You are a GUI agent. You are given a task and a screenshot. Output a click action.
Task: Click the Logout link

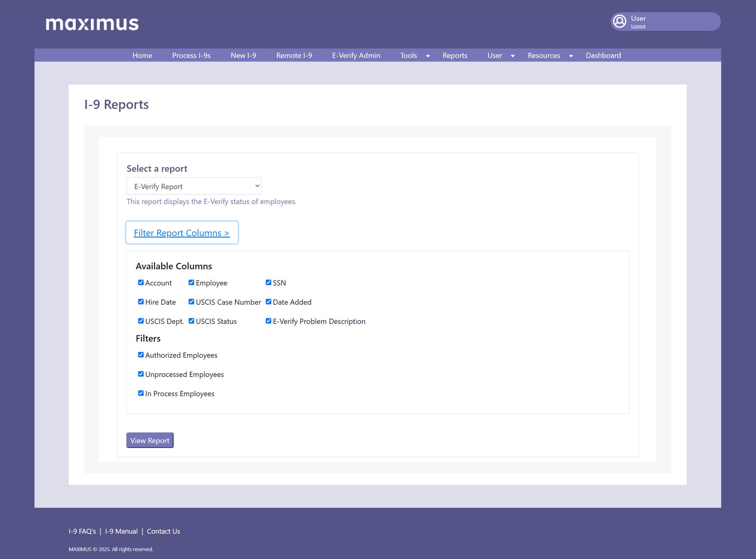pyautogui.click(x=638, y=26)
